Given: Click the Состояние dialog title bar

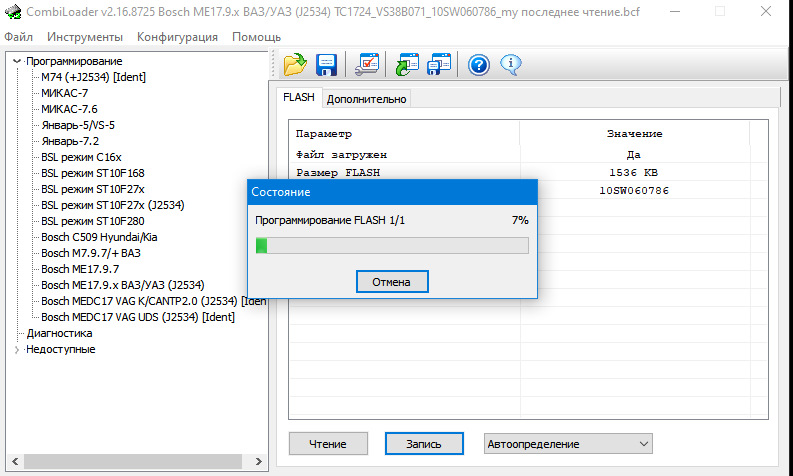Looking at the screenshot, I should click(392, 192).
